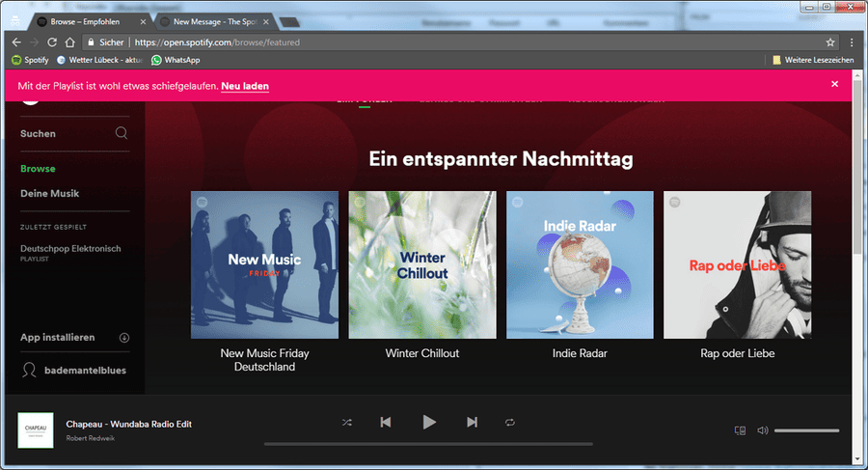Open Wetter Lübeck bookmark
This screenshot has height=470, width=868.
(x=99, y=60)
